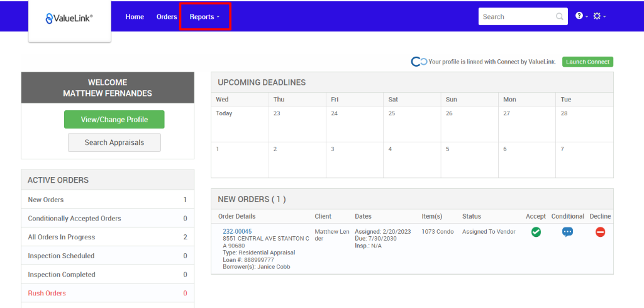Click calendar day 27 cell
644x308 pixels.
point(528,124)
